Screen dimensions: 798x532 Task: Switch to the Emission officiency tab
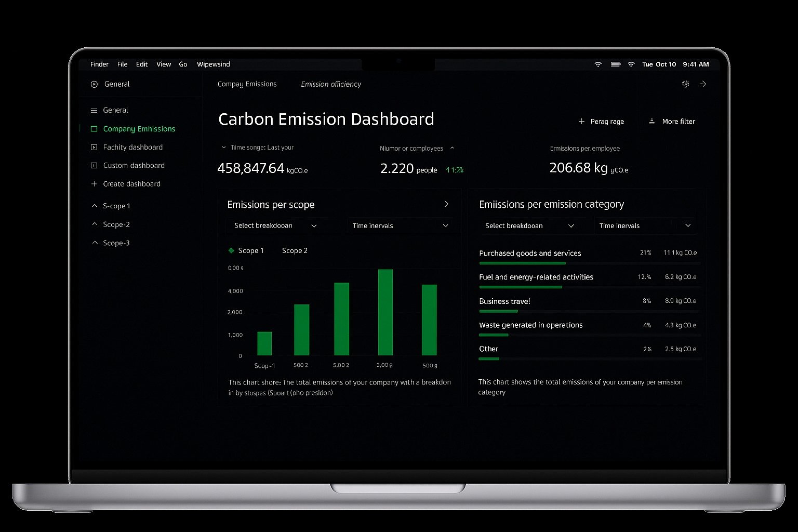[330, 84]
